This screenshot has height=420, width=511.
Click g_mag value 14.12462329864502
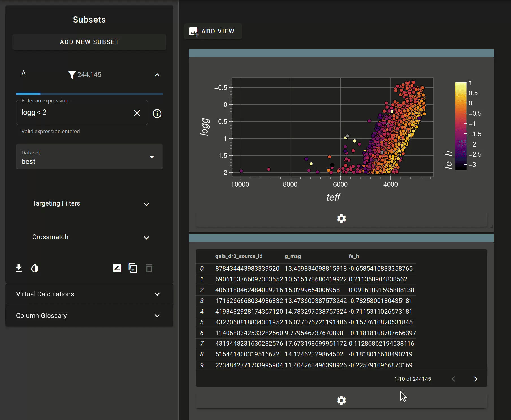314,354
